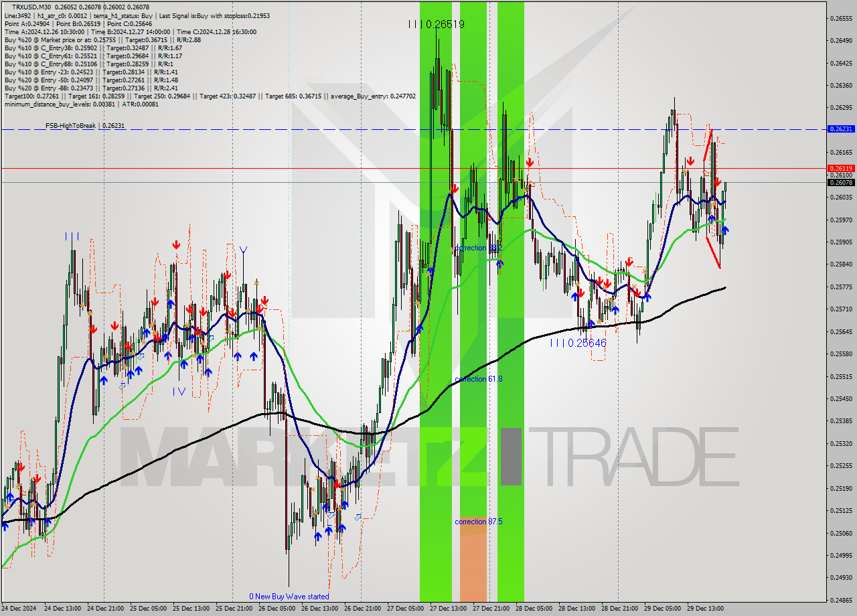Viewport: 857px width, 616px height.
Task: Click the 0.25775 price axis label
Action: [x=840, y=287]
